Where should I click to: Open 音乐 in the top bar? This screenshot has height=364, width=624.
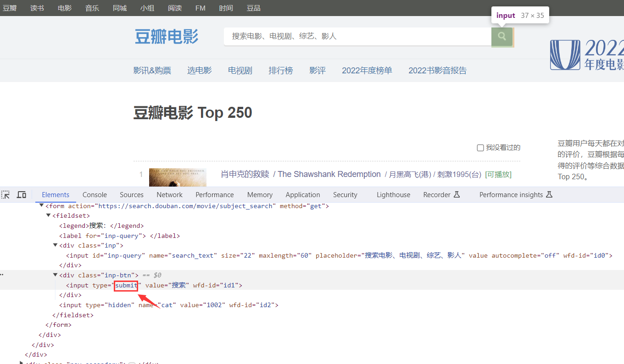click(92, 8)
